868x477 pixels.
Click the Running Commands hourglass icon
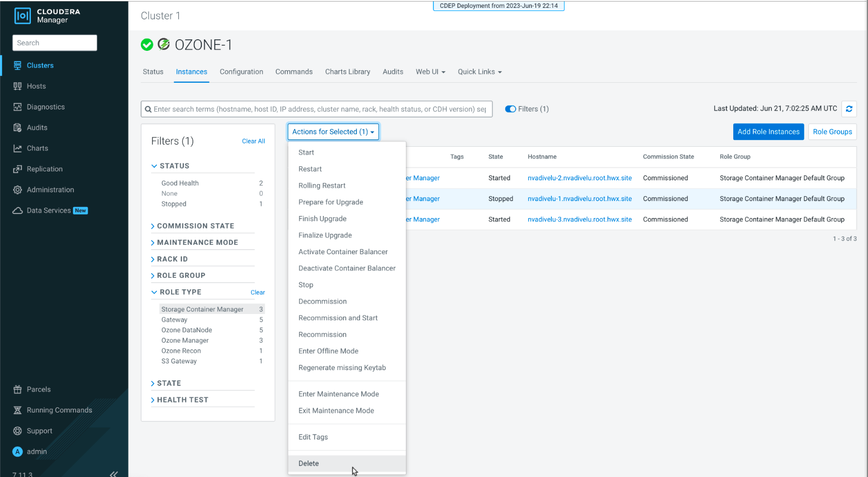tap(17, 410)
